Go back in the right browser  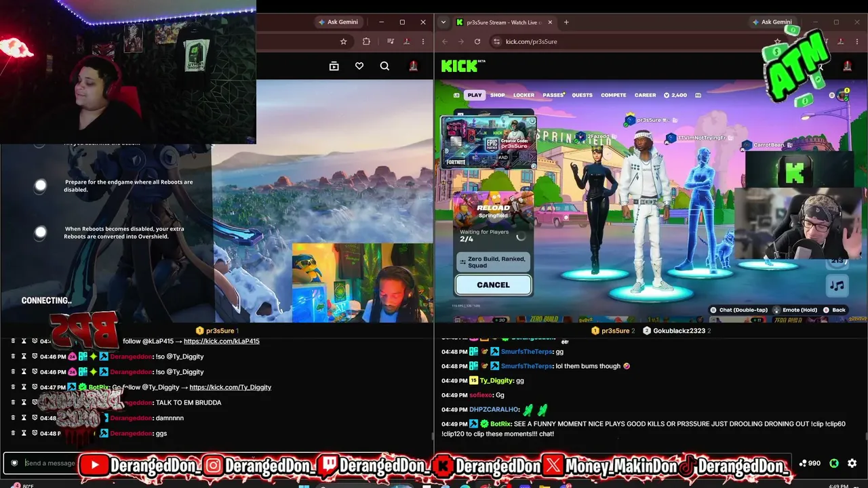[x=445, y=41]
